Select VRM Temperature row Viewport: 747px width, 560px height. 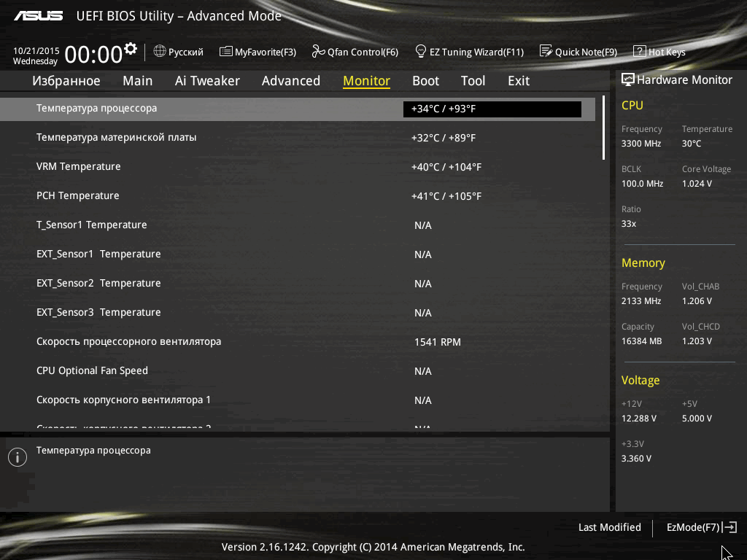[x=298, y=167]
